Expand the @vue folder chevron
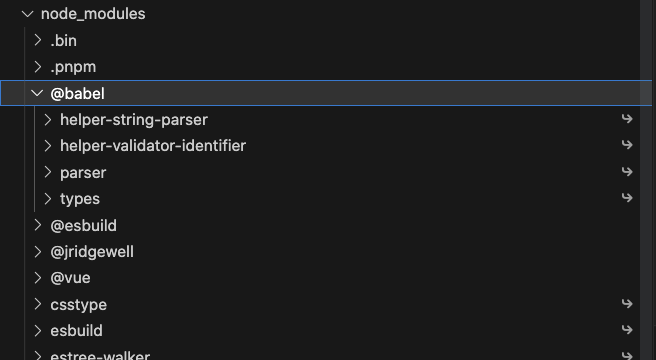 coord(38,278)
